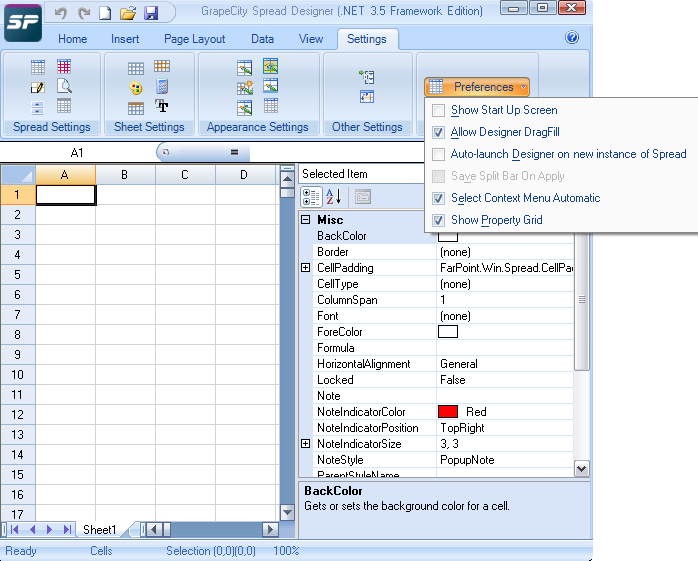Save using the floppy disk icon
The height and width of the screenshot is (561, 698).
151,13
